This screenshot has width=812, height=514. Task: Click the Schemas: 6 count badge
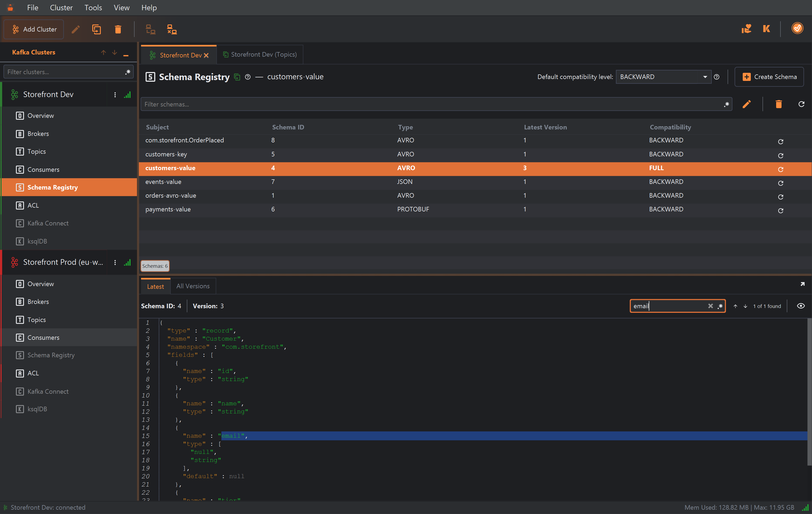(x=155, y=266)
